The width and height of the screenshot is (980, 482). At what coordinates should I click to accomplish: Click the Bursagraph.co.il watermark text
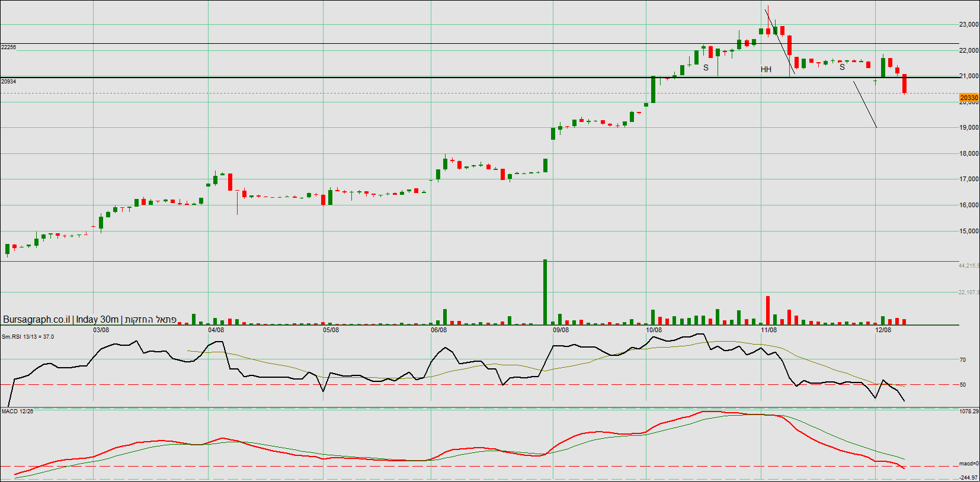(x=36, y=320)
